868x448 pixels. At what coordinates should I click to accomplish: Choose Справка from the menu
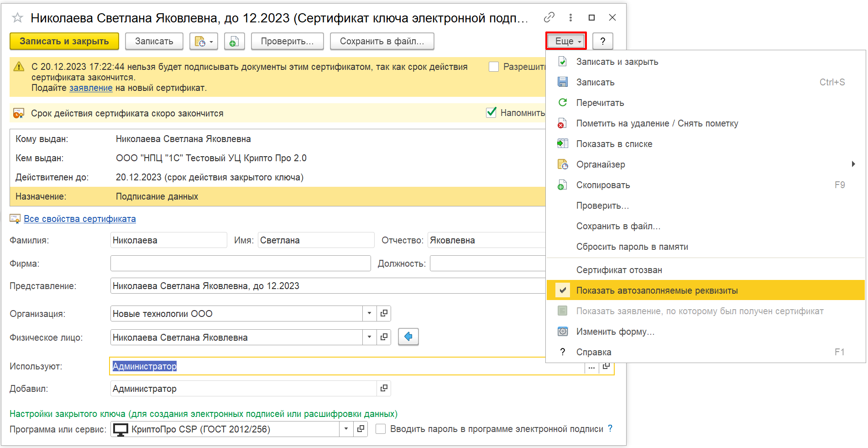706,352
